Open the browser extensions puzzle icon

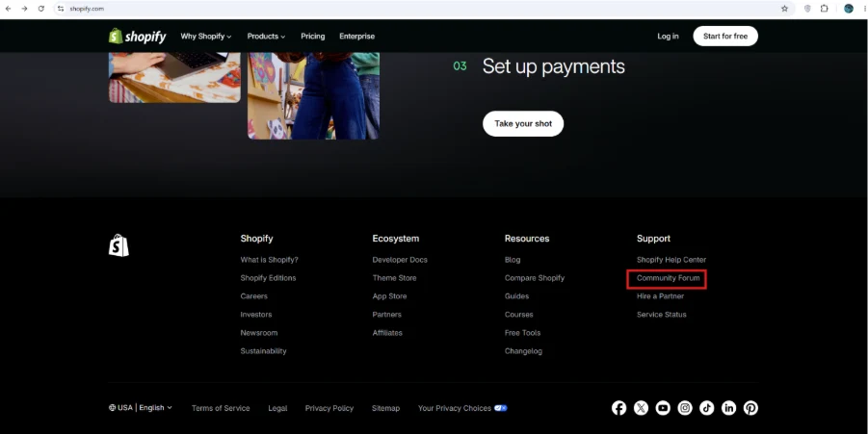[x=825, y=9]
